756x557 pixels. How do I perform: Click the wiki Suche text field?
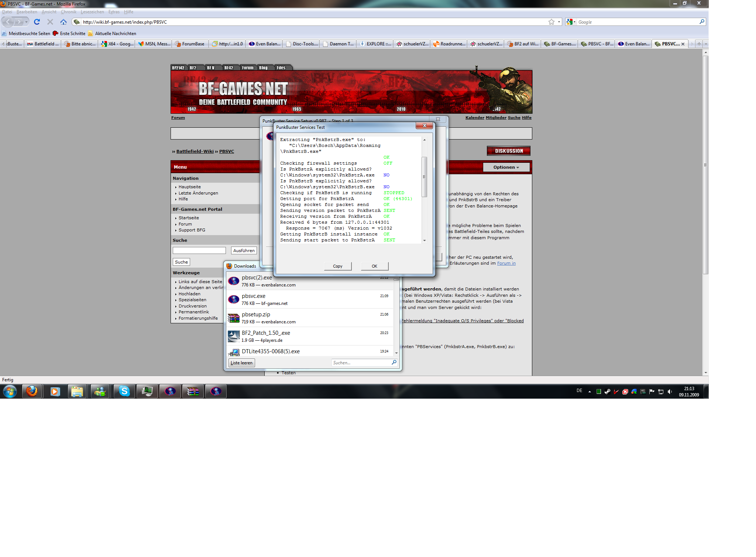tap(199, 251)
